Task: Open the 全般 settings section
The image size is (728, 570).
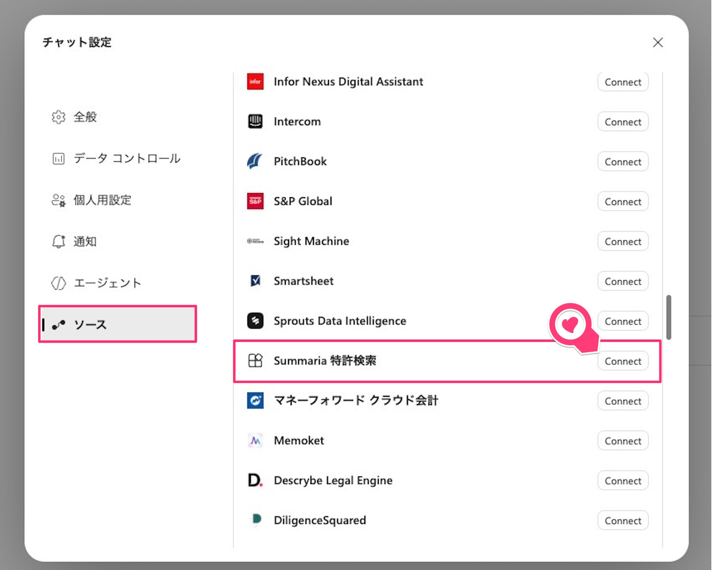Action: 118,117
